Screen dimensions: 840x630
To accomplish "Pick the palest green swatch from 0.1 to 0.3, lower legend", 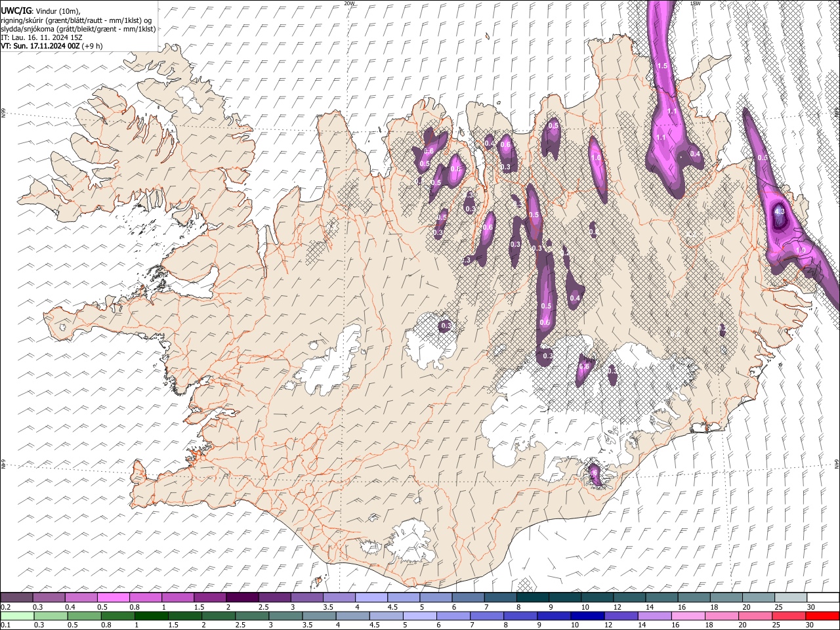I will [17, 616].
